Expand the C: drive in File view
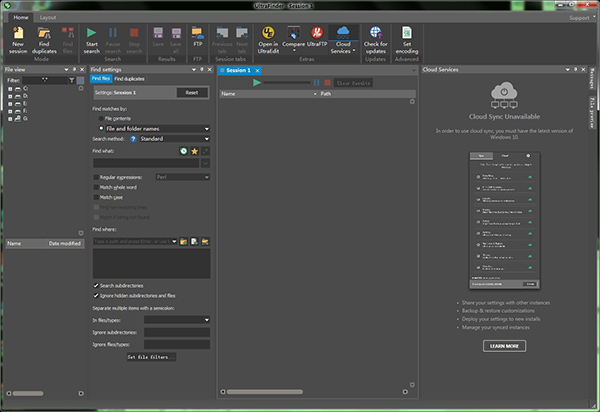 (10, 88)
